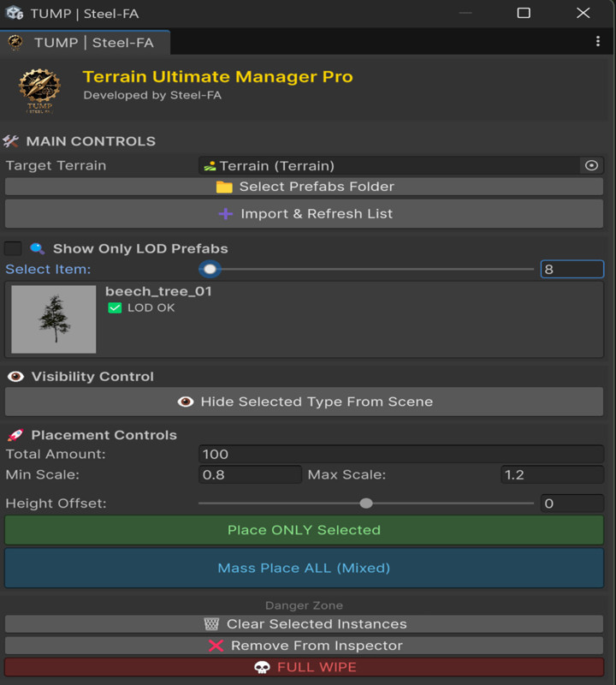Click the eye icon beside Visibility Control
The height and width of the screenshot is (685, 616).
click(x=15, y=377)
